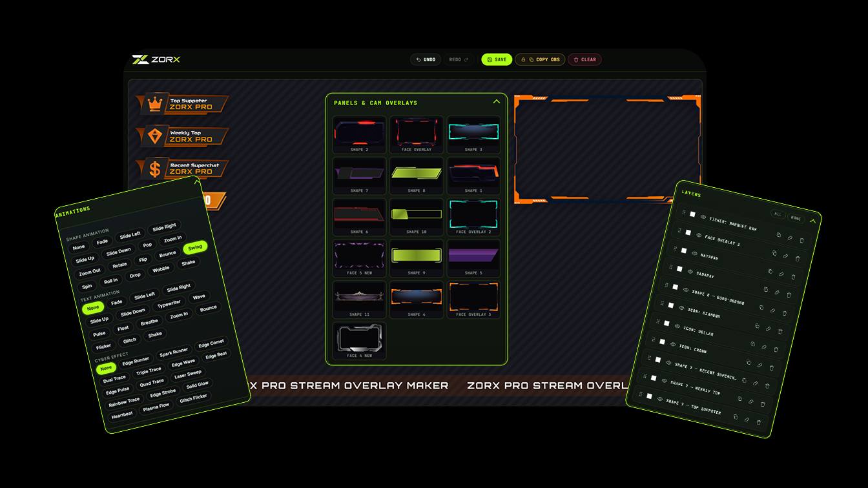This screenshot has width=868, height=488.
Task: Duplicate the Ticker: Marquee Bar layer
Action: [778, 235]
